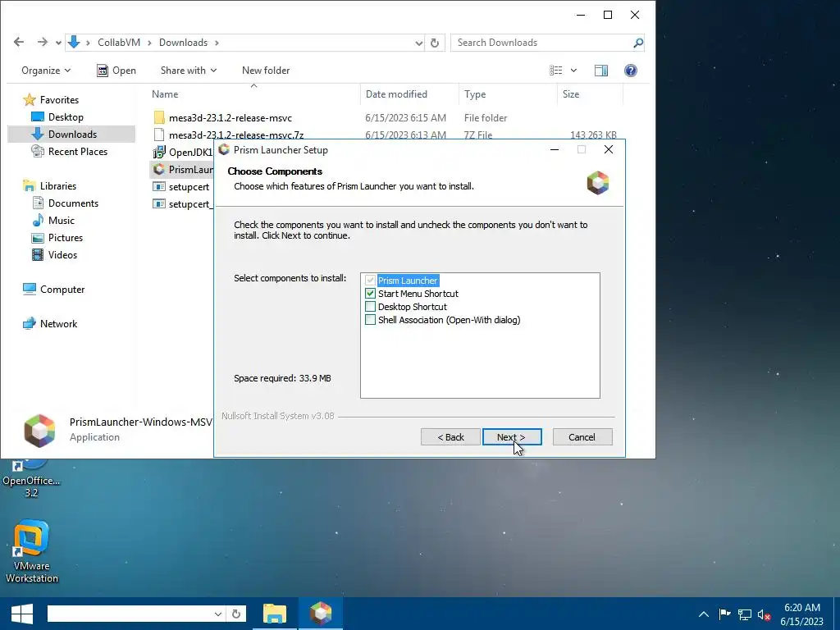The height and width of the screenshot is (630, 840).
Task: Change the view with the view icon
Action: point(555,71)
